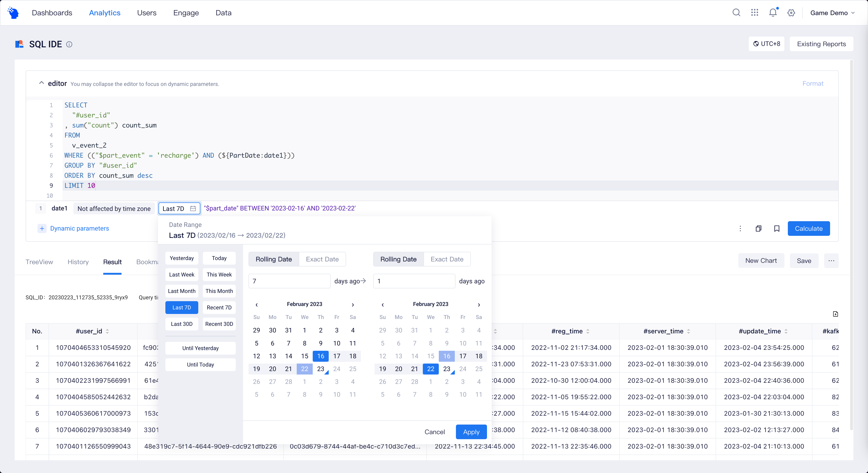868x473 pixels.
Task: Choose the This Month preset
Action: (x=219, y=291)
